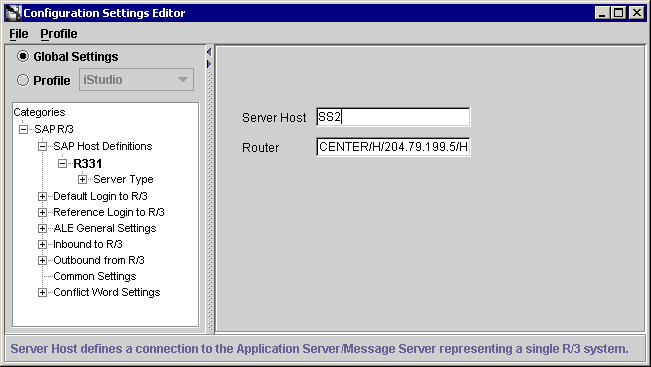
Task: Click the Categories heading text
Action: (39, 112)
